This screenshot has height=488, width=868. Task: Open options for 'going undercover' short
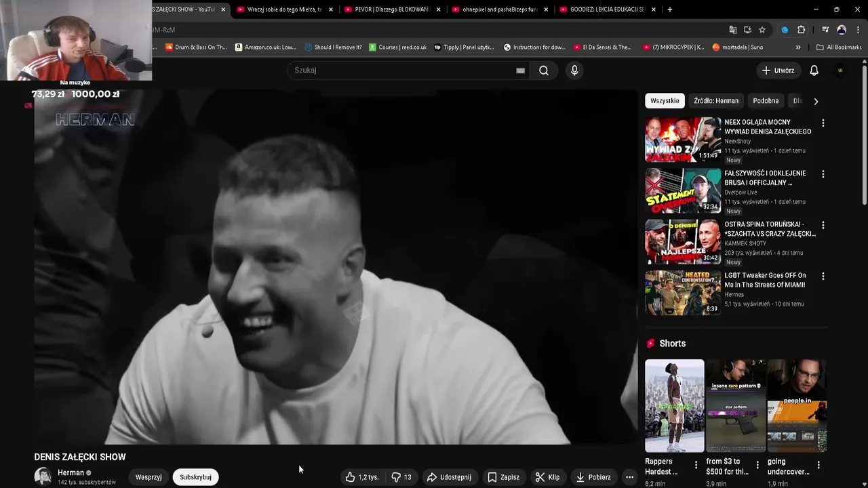coord(818,465)
